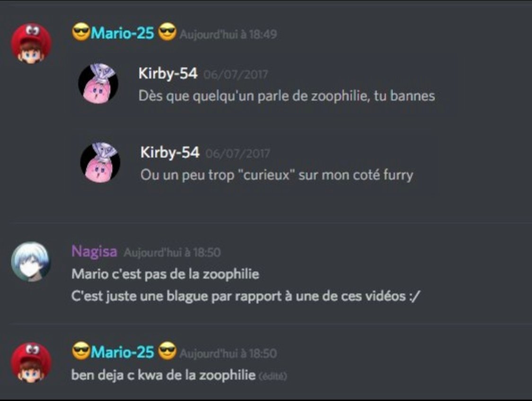Open Mario-25's avatar on the top message
The width and height of the screenshot is (532, 401).
tap(31, 43)
